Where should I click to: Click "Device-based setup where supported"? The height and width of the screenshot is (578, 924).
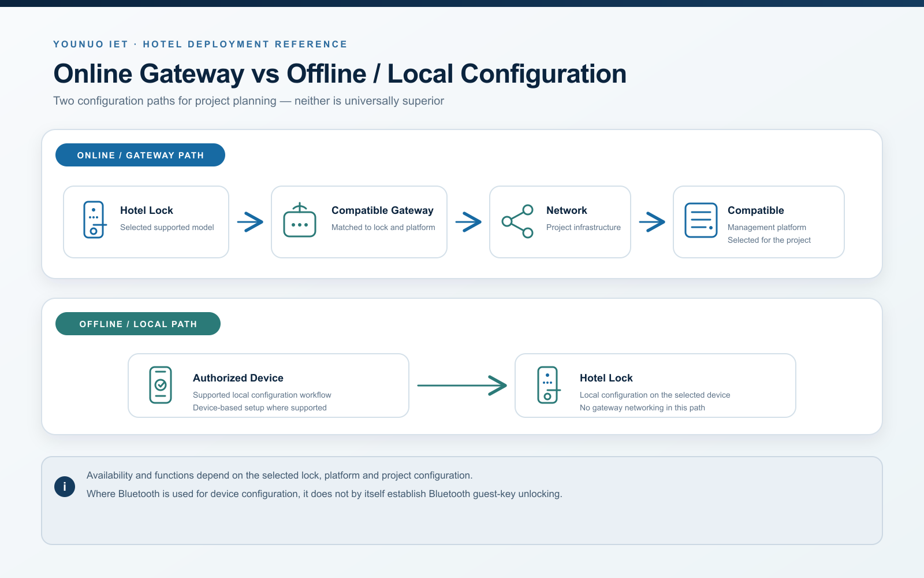coord(260,407)
